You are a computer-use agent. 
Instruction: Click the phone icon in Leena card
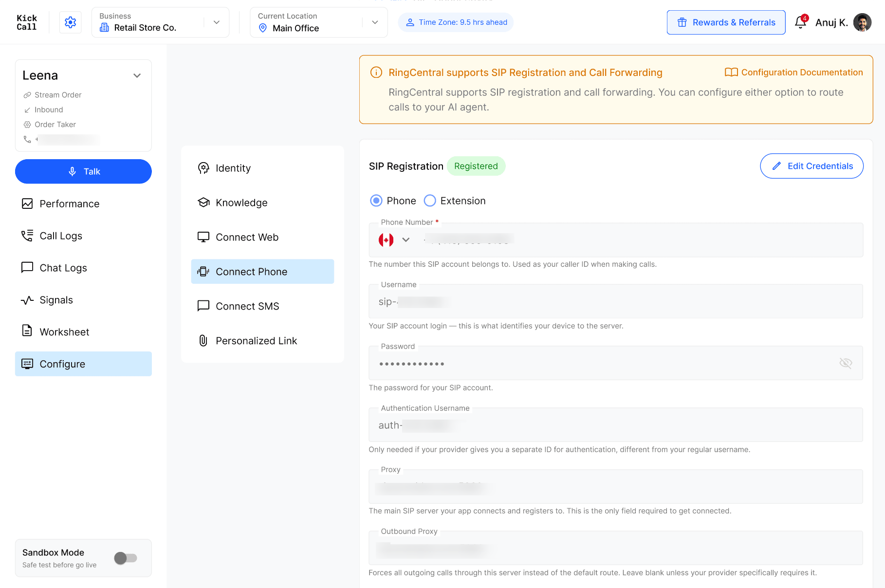click(27, 139)
